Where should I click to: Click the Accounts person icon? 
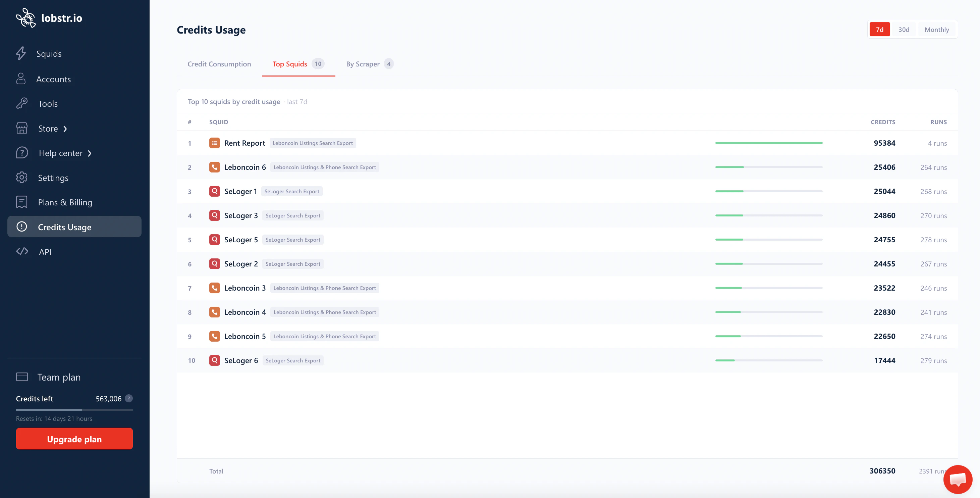tap(21, 79)
